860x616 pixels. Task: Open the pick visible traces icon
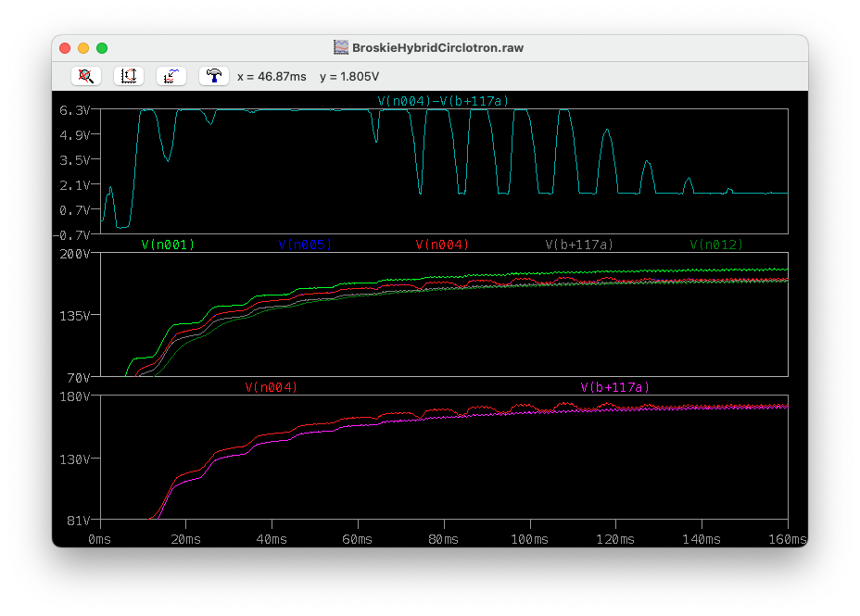171,76
